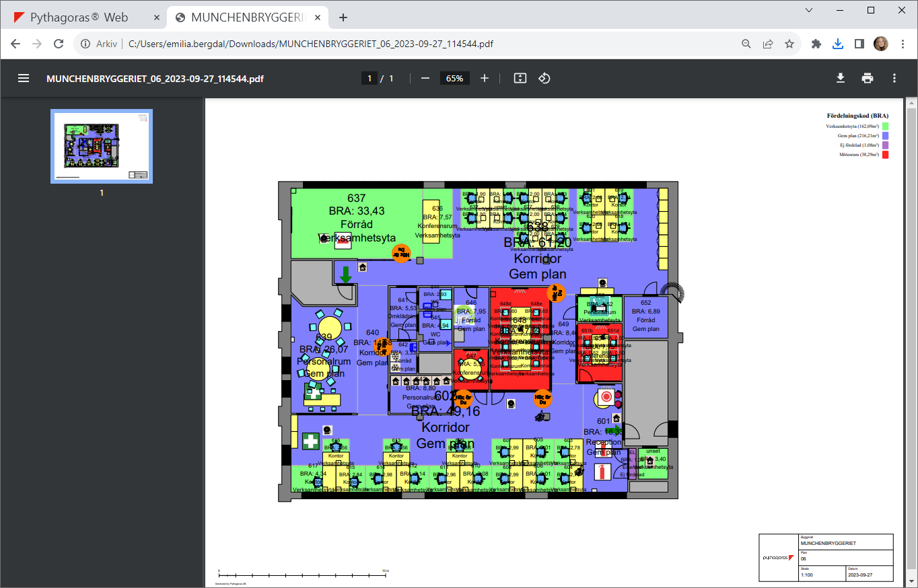The image size is (918, 588).
Task: Toggle the browser side panel
Action: coord(859,44)
